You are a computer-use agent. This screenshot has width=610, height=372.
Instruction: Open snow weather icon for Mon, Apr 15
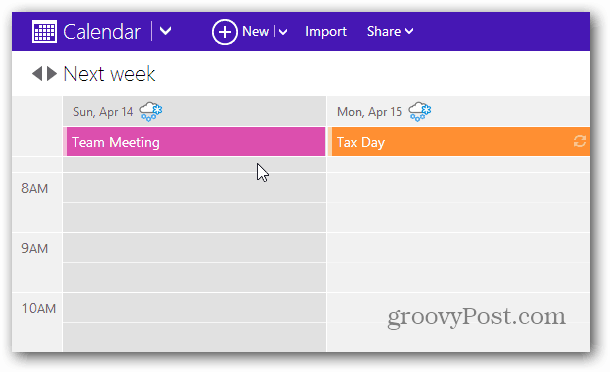pos(420,112)
